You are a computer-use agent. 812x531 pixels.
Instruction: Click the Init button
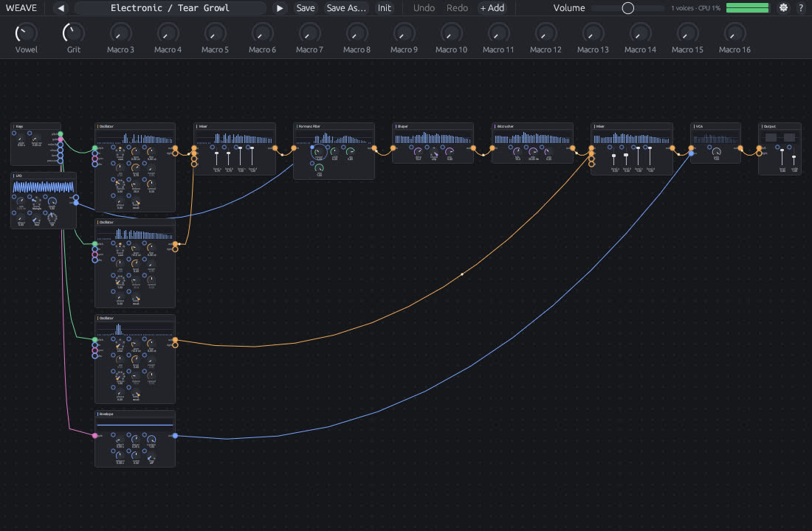(385, 8)
